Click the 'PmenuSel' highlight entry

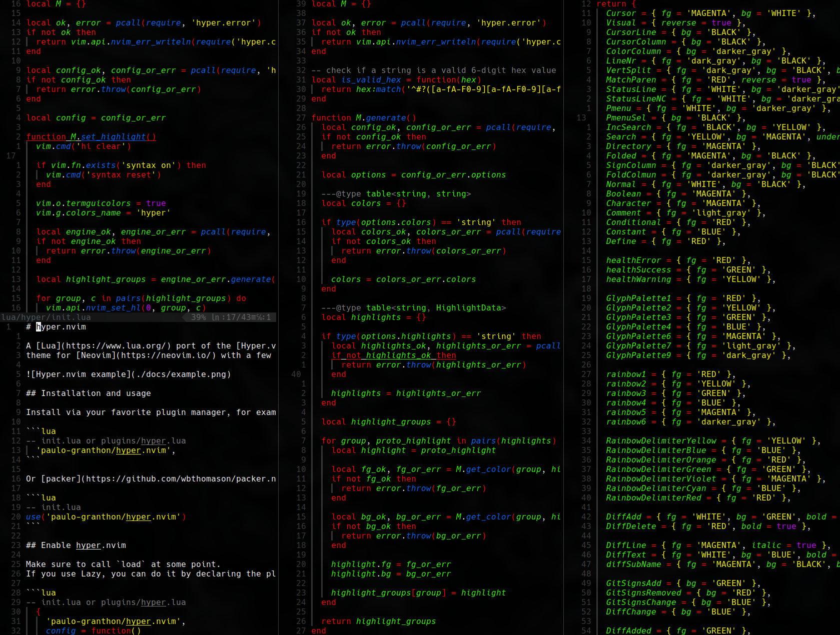676,117
